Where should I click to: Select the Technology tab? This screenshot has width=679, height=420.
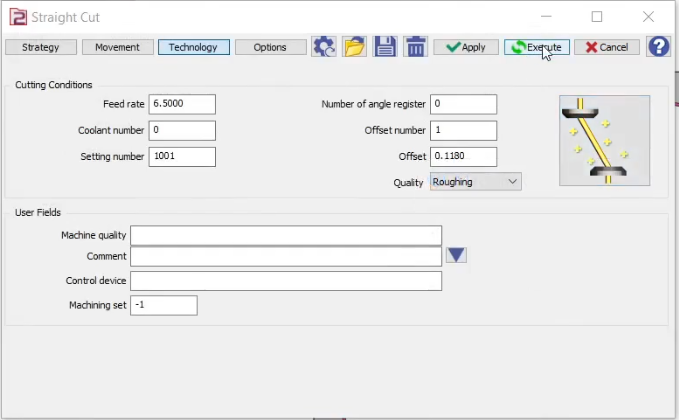coord(194,47)
